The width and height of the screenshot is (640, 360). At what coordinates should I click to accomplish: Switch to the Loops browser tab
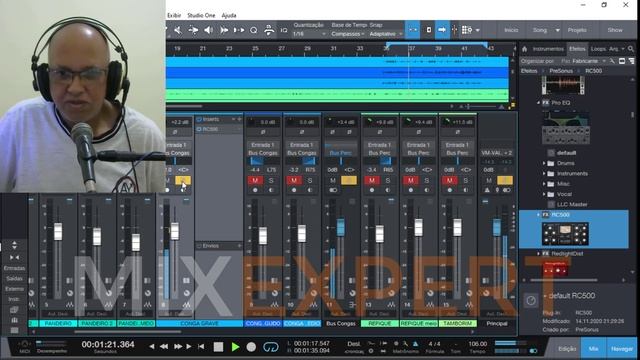(x=598, y=49)
